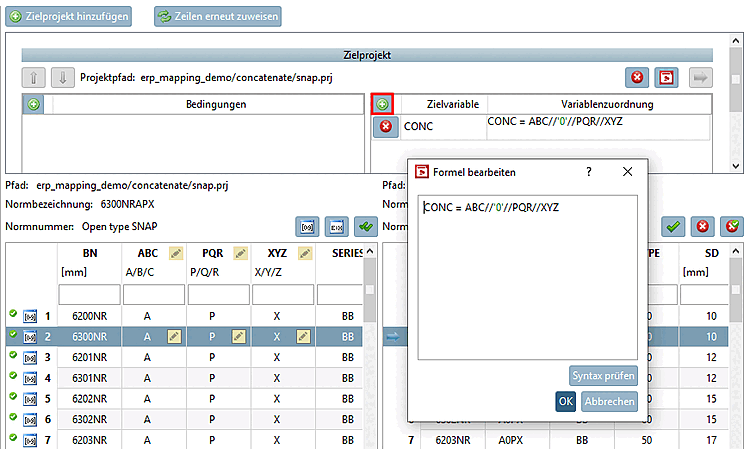Click Syntax prüfen button
Screen dimensions: 750x449
(603, 376)
